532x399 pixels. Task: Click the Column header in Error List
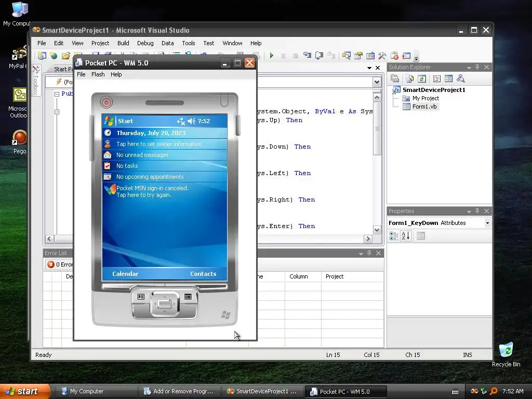[x=303, y=276]
